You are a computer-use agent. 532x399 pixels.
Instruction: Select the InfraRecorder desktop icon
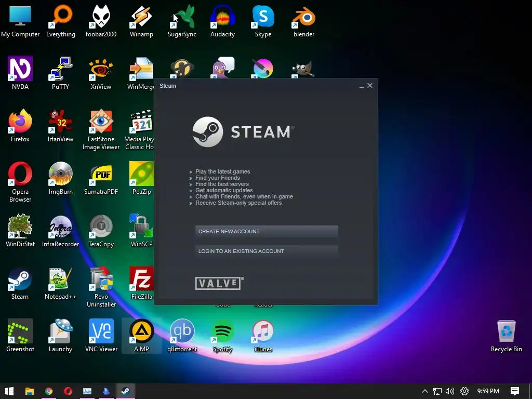(61, 231)
